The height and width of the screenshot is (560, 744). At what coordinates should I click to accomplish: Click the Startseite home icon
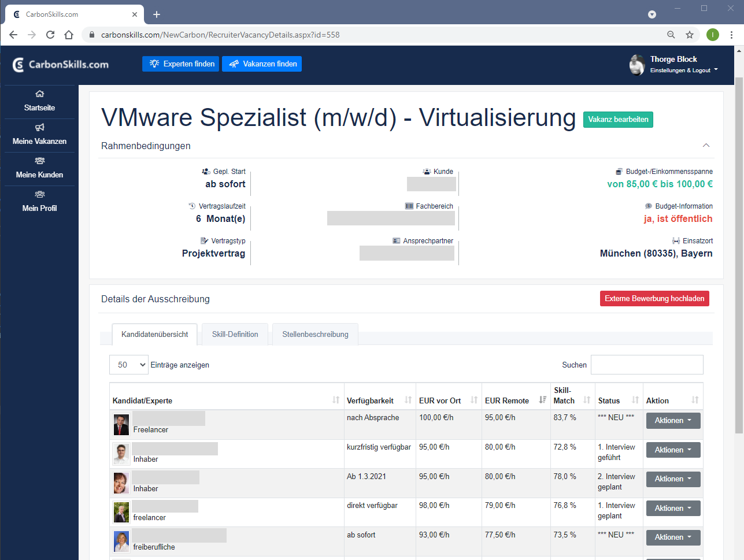(40, 94)
